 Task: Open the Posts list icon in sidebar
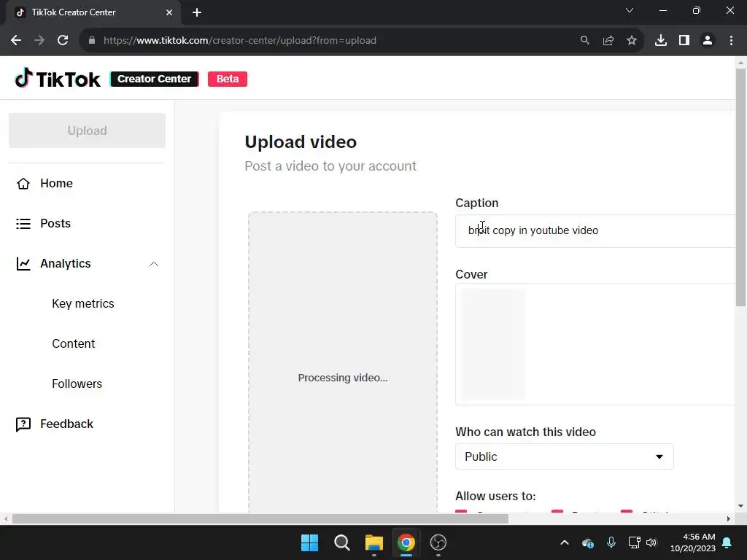23,223
